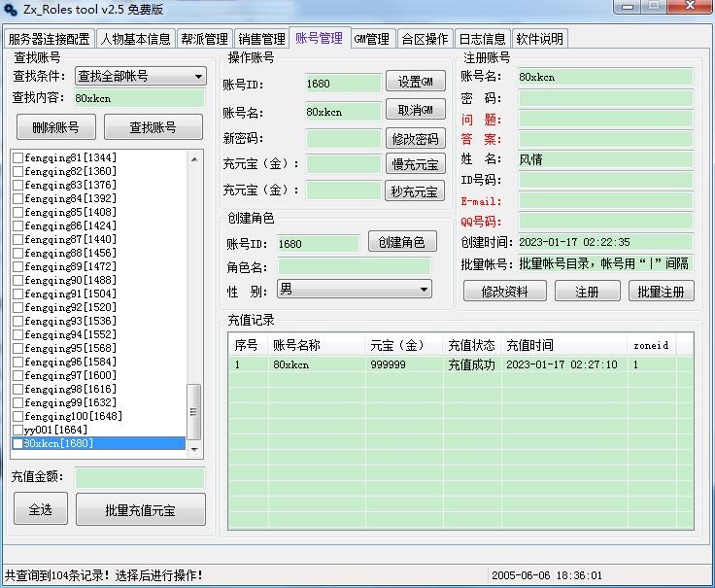This screenshot has height=588, width=715.
Task: Check the selected 80xkcn[1680] checkbox
Action: tap(18, 443)
